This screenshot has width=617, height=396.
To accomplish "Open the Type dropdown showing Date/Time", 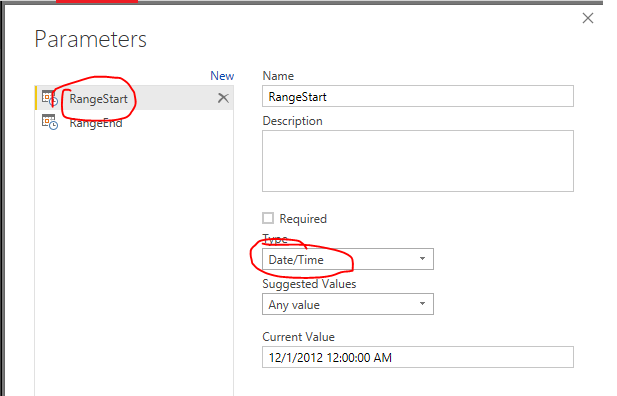I will coord(348,259).
